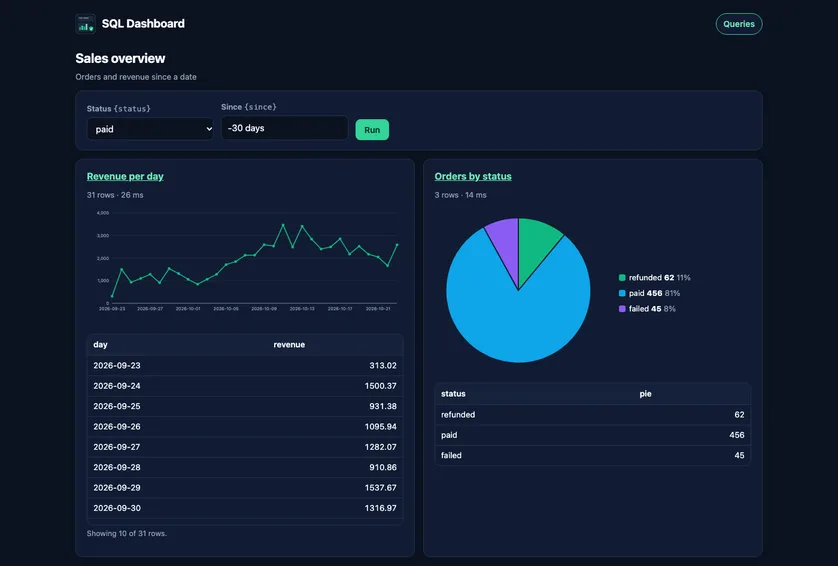838x566 pixels.
Task: Click the count 456 in status table
Action: pyautogui.click(x=736, y=435)
